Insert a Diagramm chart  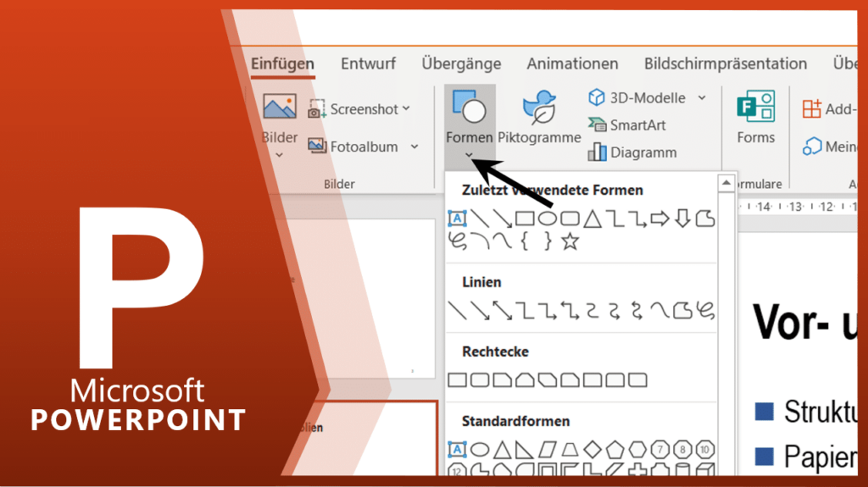[x=632, y=152]
